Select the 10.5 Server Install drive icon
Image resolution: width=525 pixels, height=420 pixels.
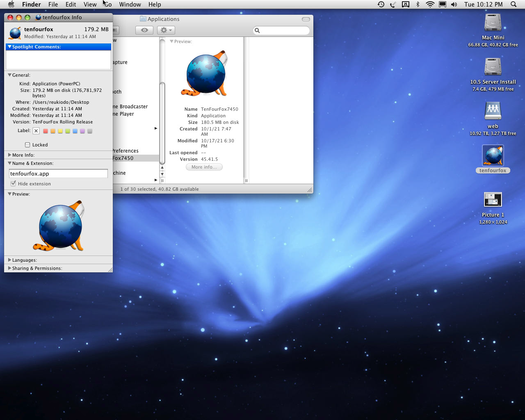(493, 67)
